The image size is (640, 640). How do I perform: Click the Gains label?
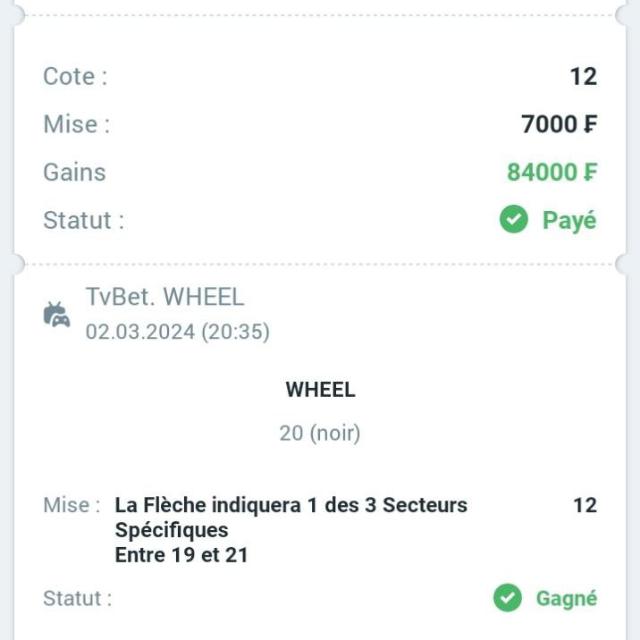coord(75,172)
